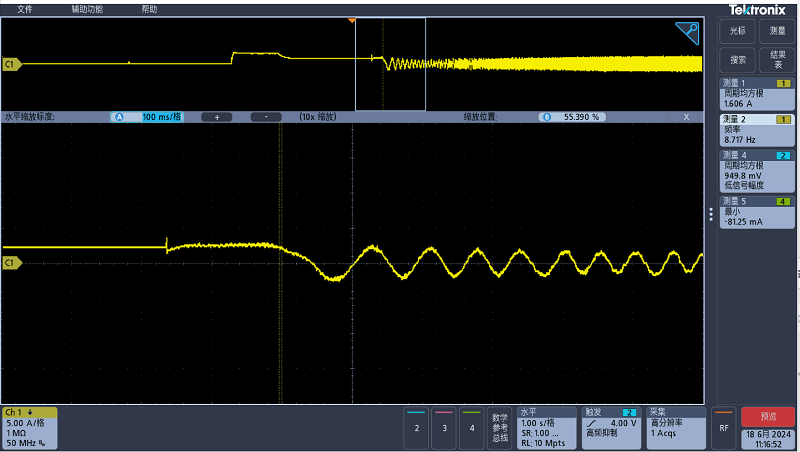This screenshot has width=800, height=452.
Task: Click the C1 channel marker on overview waveform
Action: [x=11, y=64]
